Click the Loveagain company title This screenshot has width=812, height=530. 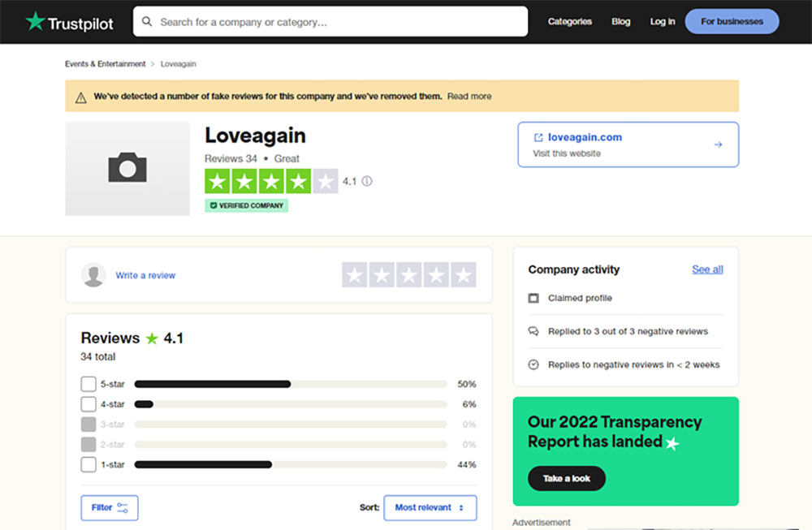coord(255,136)
